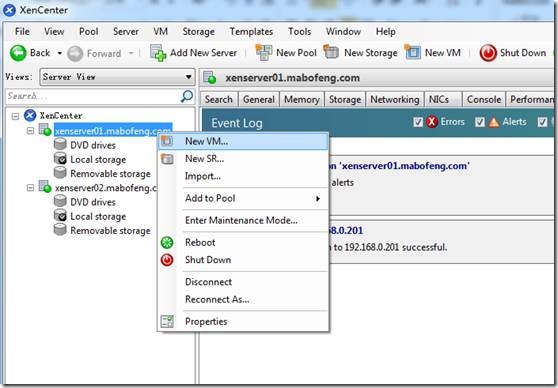Select Local storage under xenserver01
This screenshot has width=558, height=388.
98,159
